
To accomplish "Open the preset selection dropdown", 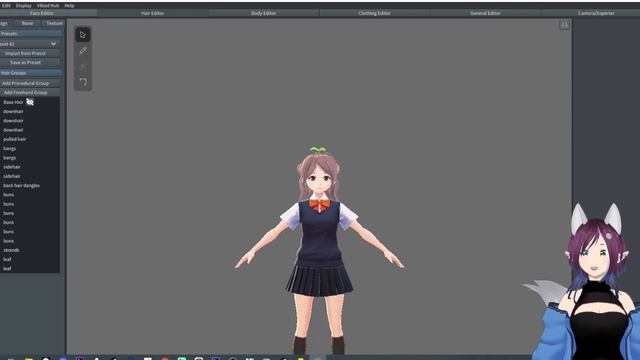I will pyautogui.click(x=29, y=44).
